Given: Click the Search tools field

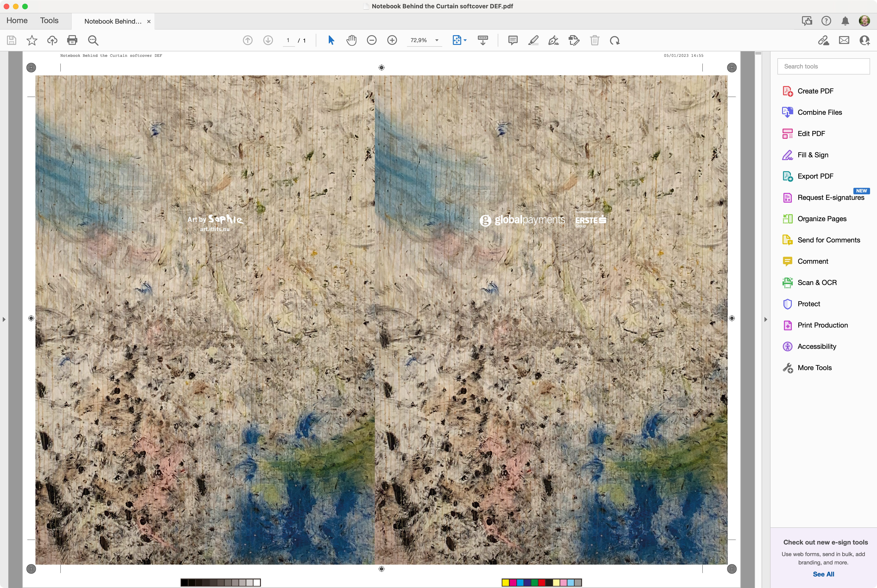Looking at the screenshot, I should (823, 66).
